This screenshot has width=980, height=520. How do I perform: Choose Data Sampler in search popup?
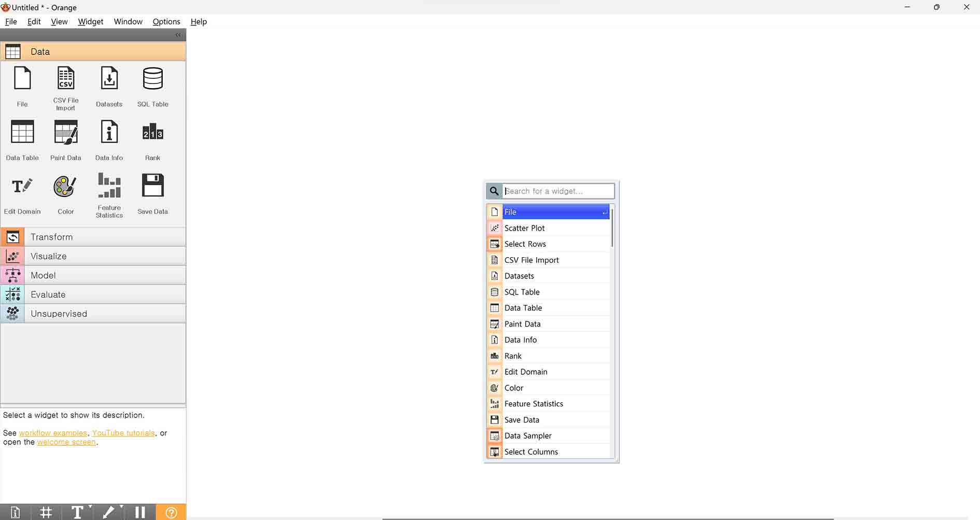549,435
